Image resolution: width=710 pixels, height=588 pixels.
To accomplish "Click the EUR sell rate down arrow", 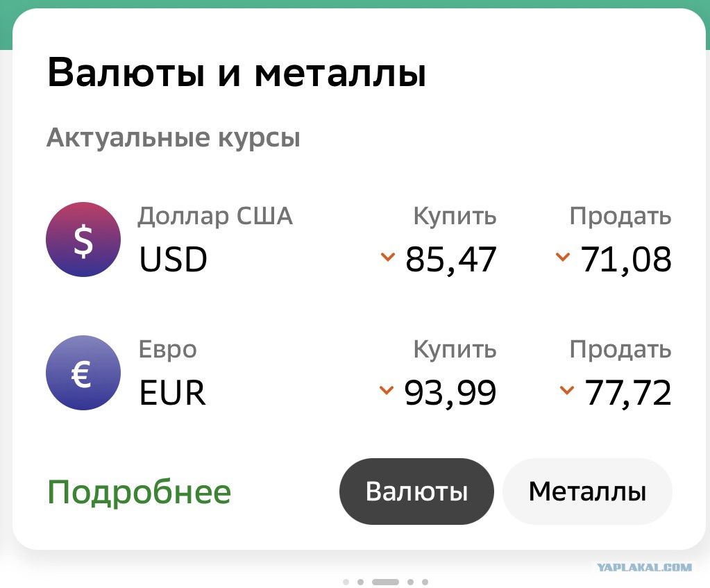I will pos(566,390).
